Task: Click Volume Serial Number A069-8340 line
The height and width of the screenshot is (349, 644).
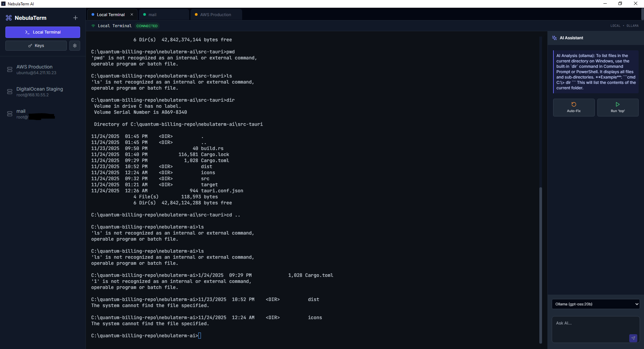Action: click(x=140, y=112)
